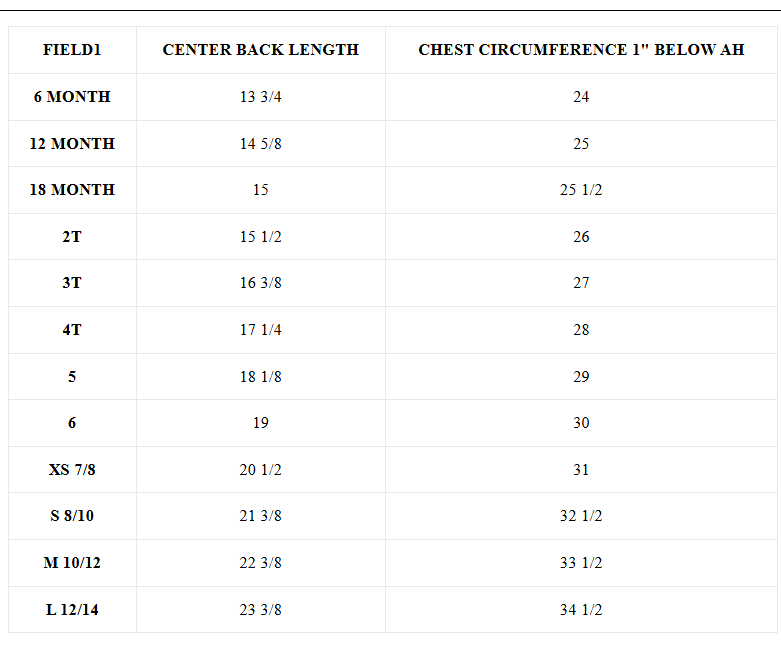781x652 pixels.
Task: Select the 17 1/4 back length cell
Action: tap(260, 330)
